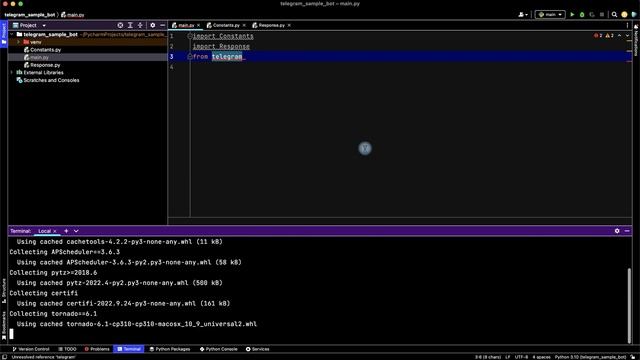Open the JetBrains Toolbox icon in the top-right toolbar

(x=634, y=14)
